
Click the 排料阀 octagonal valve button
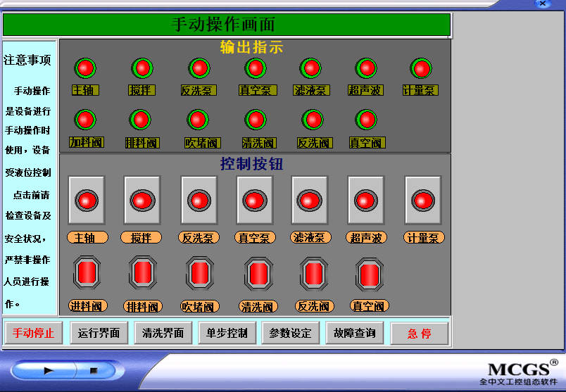[x=142, y=272]
